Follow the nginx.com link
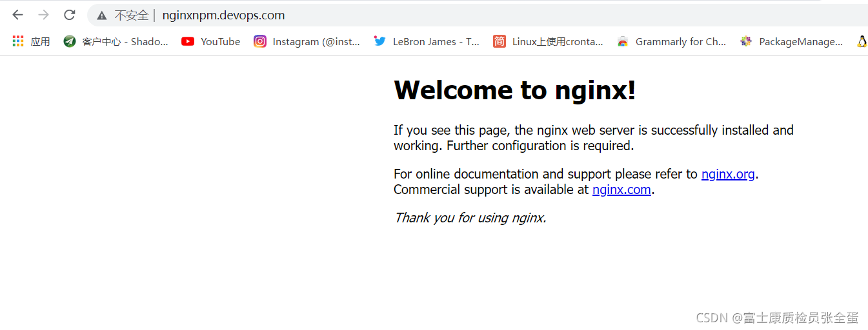Screen dimensions: 868x330 click(x=621, y=189)
